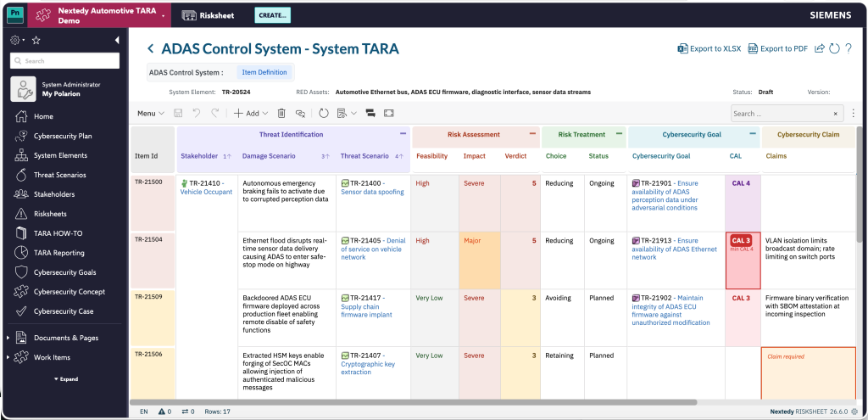Go to System Elements in the sidebar

click(60, 155)
